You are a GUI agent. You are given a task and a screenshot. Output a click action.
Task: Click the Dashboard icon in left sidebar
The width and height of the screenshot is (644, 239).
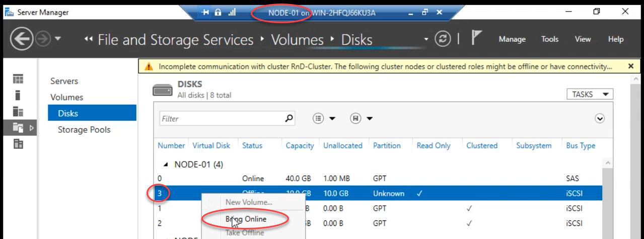[18, 79]
